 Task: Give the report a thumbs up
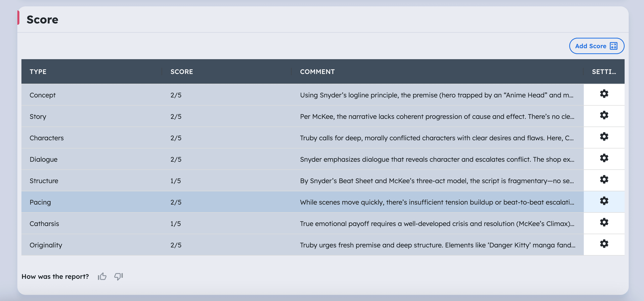point(102,276)
